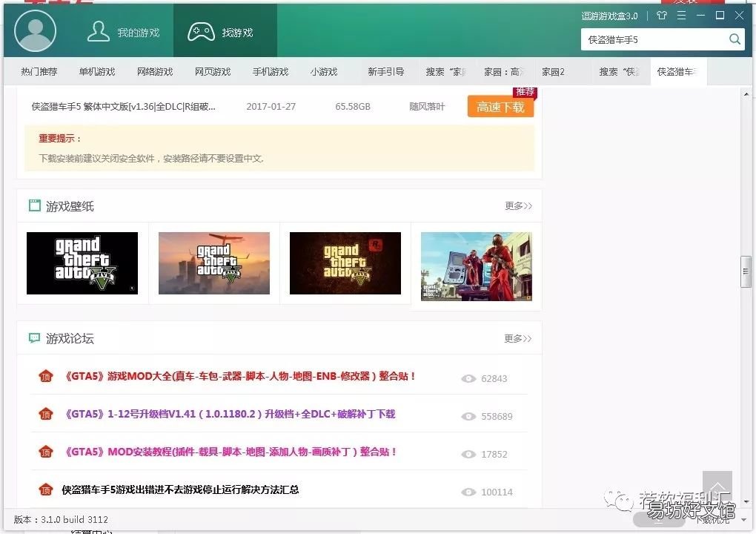This screenshot has width=756, height=534.
Task: Select the 新手引导 tab
Action: point(385,71)
